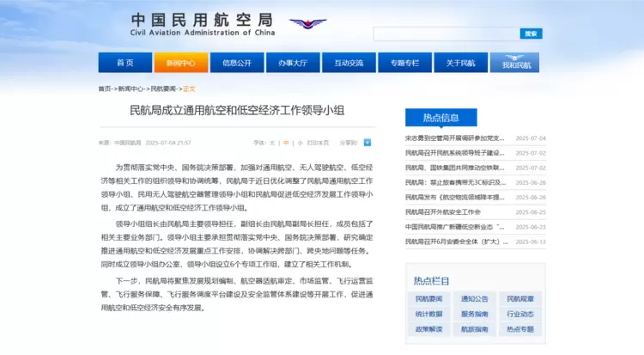Click the 热点信息 panel header
This screenshot has width=644, height=355.
coord(440,118)
